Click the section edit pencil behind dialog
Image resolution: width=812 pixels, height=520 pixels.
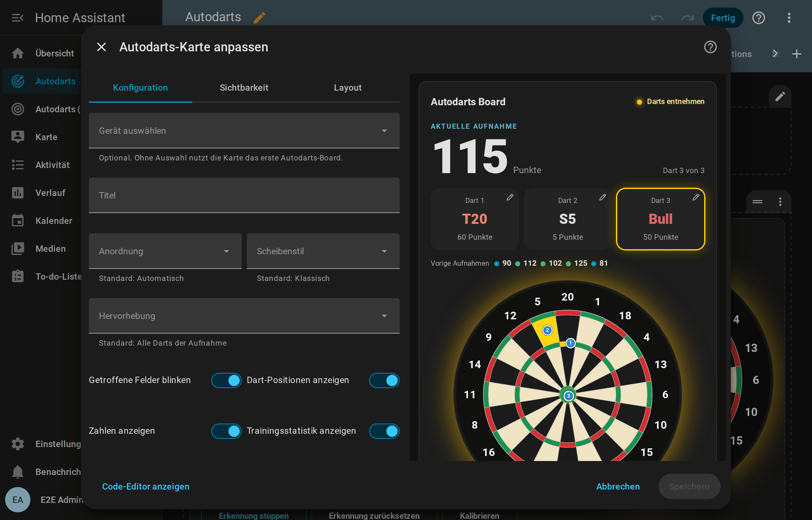[780, 97]
